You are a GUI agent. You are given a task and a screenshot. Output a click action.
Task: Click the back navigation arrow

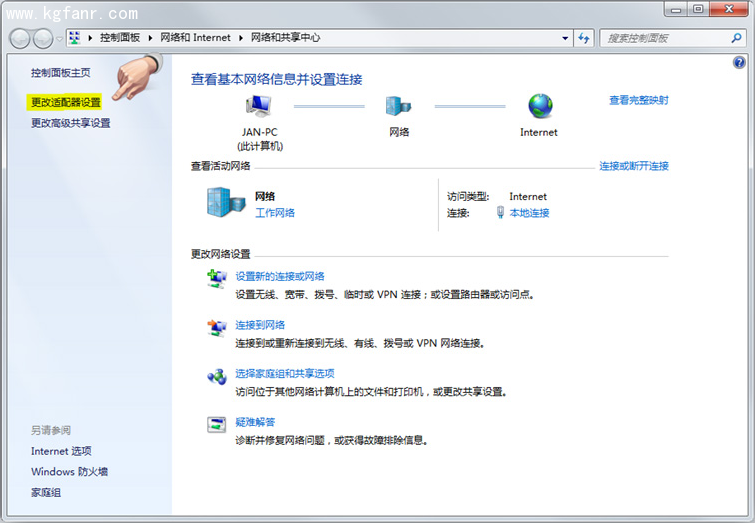click(20, 38)
